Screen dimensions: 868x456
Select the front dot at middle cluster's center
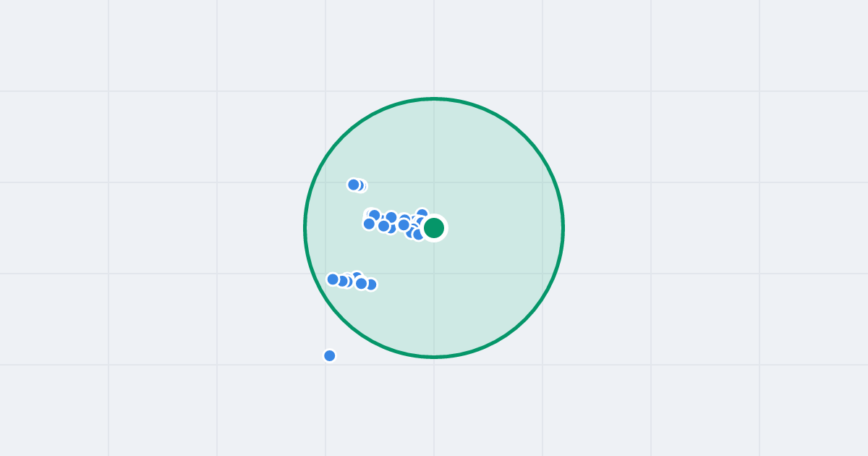404,225
